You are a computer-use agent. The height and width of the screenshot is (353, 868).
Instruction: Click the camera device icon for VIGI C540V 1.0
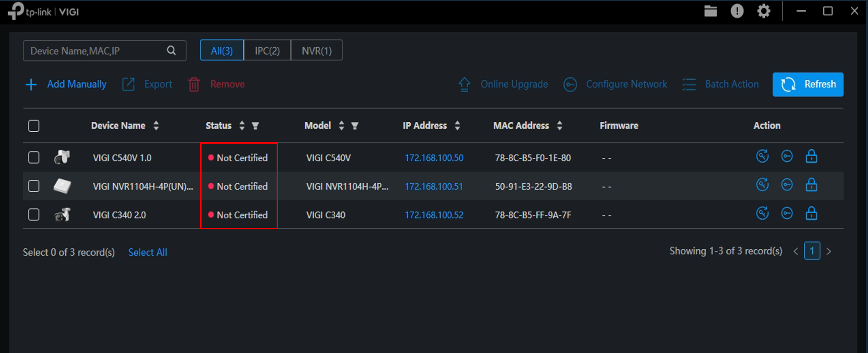pos(62,157)
